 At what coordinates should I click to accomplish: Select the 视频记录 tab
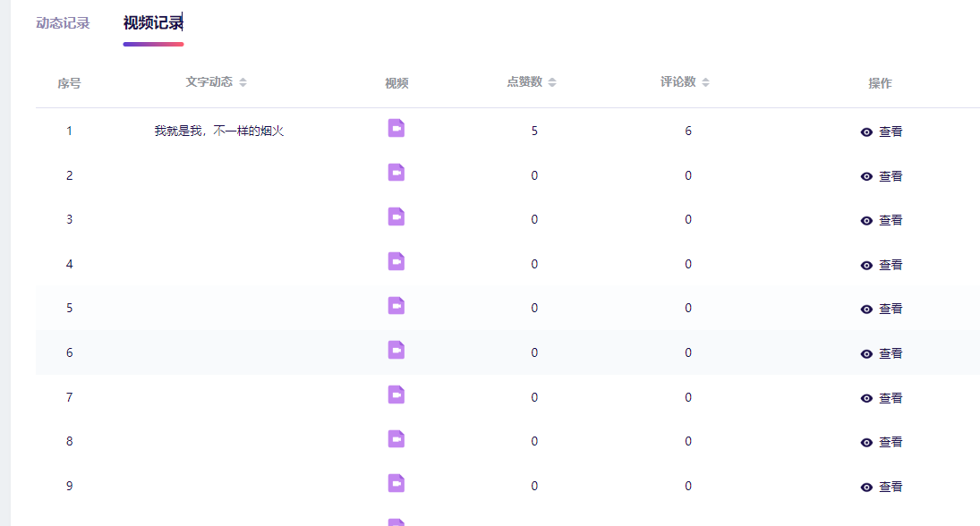click(x=153, y=23)
